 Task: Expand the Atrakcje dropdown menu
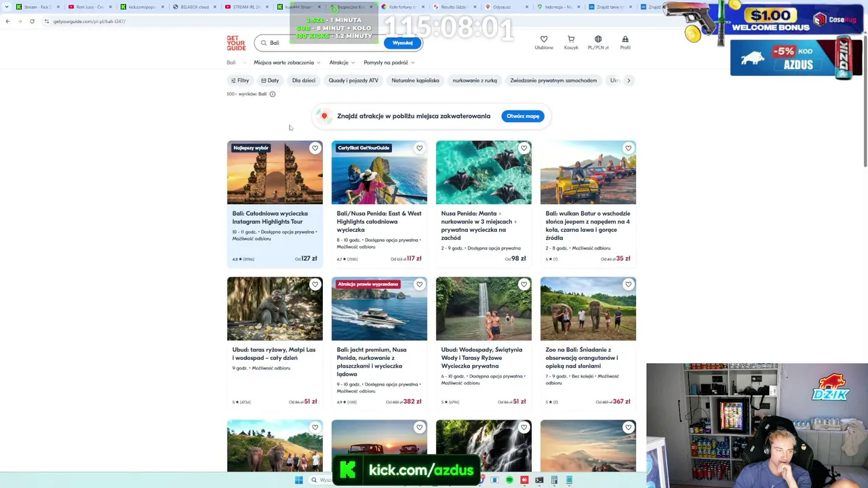[342, 62]
